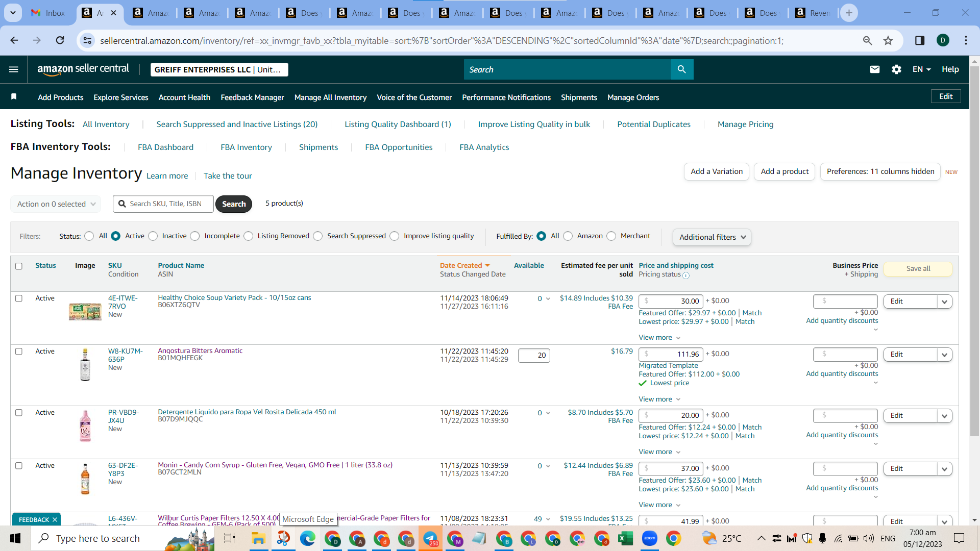The height and width of the screenshot is (551, 980).
Task: Open Add Products in the nav bar
Action: tap(60, 97)
